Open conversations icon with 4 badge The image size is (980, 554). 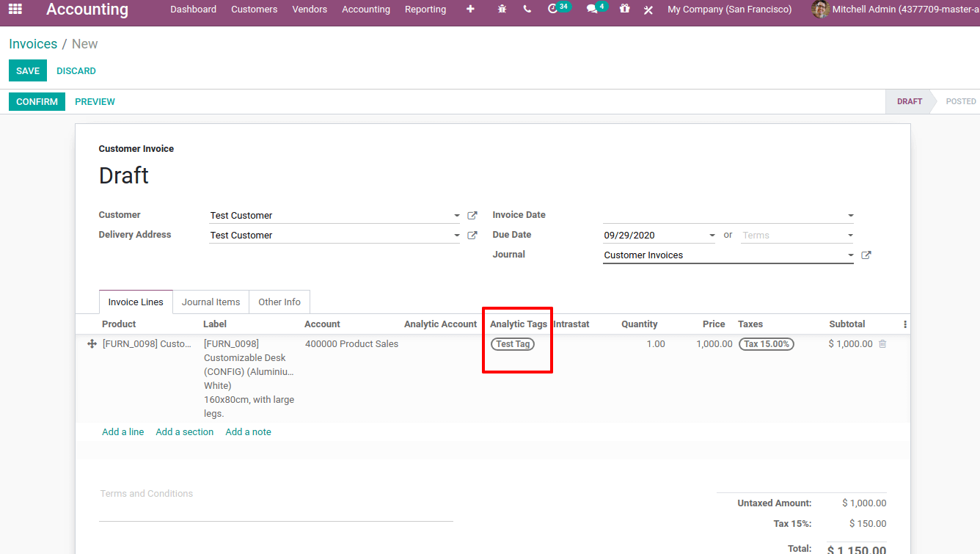pyautogui.click(x=597, y=9)
